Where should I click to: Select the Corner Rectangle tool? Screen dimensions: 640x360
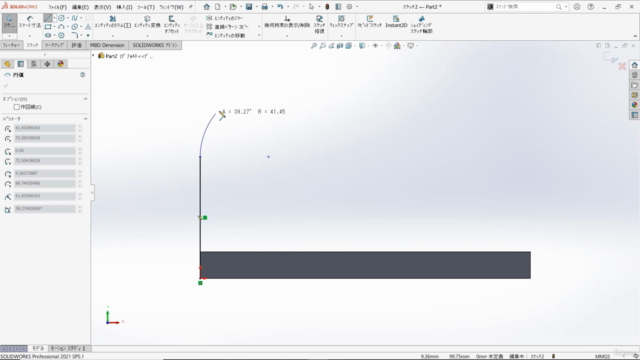pyautogui.click(x=48, y=27)
